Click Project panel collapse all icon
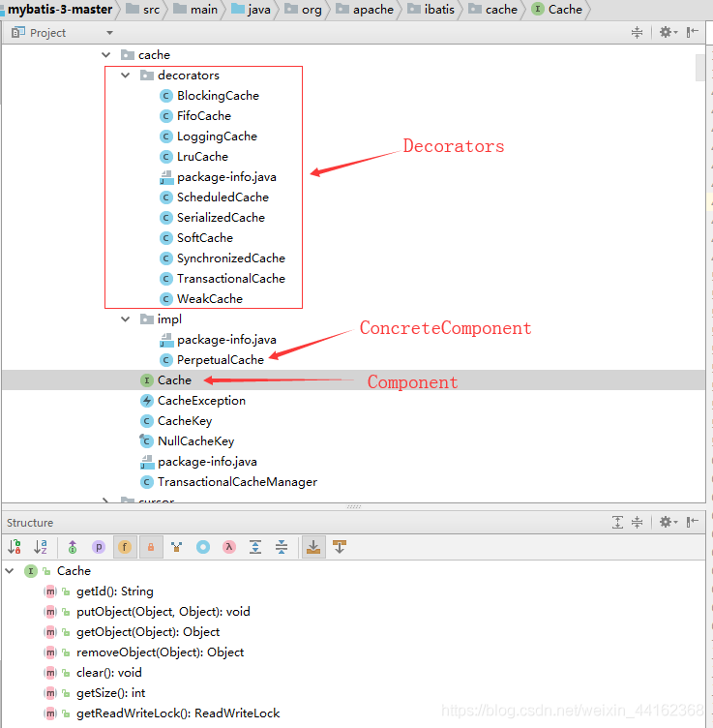Screen dimensions: 713x728 point(637,32)
